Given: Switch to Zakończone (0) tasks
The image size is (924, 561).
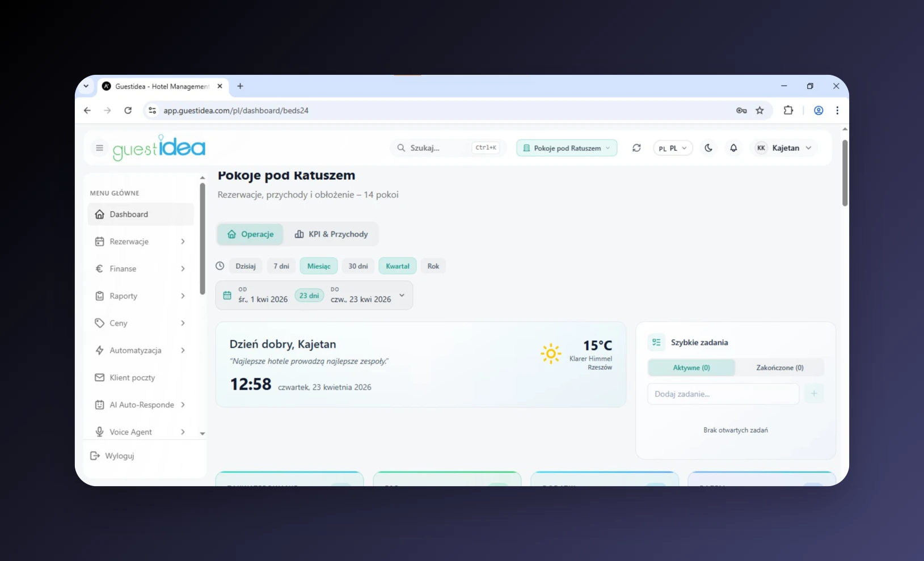Looking at the screenshot, I should coord(780,368).
